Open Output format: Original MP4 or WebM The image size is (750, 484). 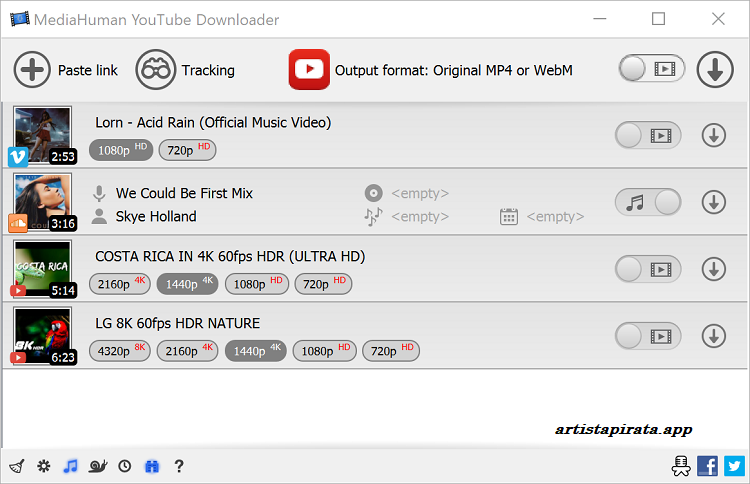click(x=453, y=70)
